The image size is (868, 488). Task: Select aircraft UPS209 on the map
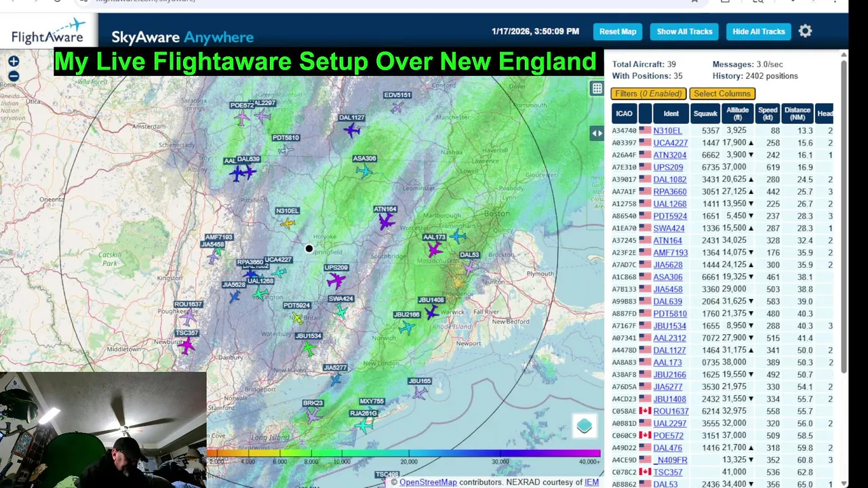[x=336, y=280]
